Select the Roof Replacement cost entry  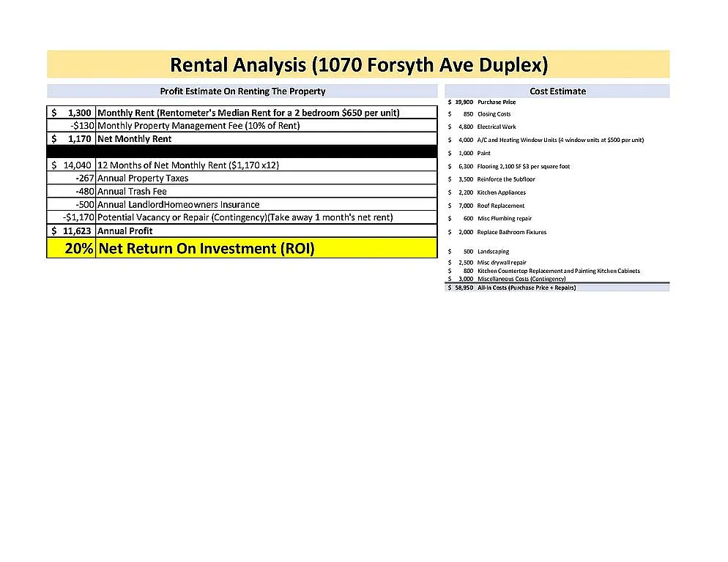[x=500, y=206]
